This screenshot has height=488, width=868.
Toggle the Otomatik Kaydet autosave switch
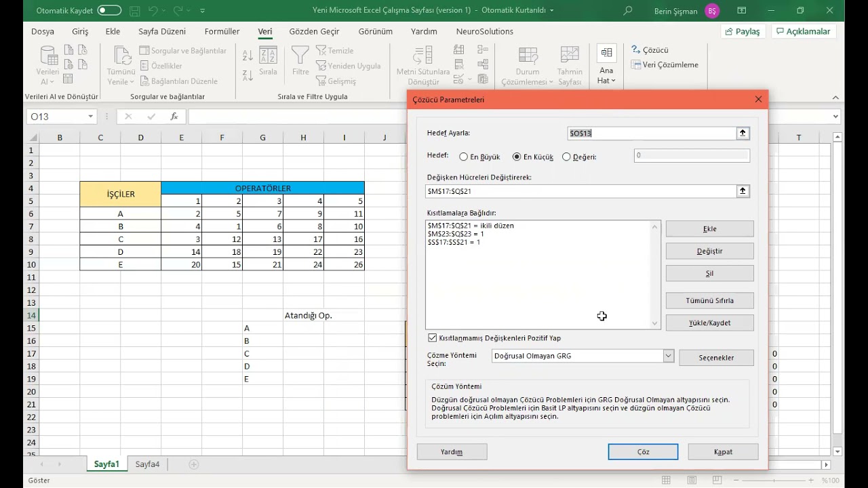click(x=109, y=11)
